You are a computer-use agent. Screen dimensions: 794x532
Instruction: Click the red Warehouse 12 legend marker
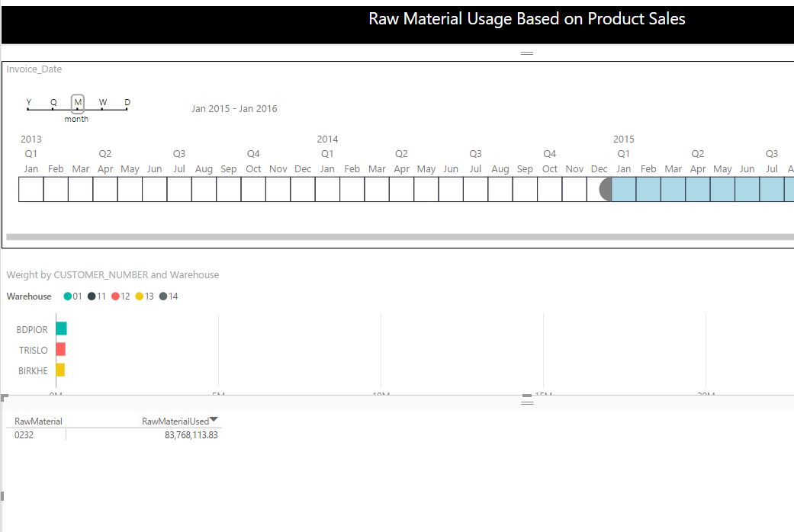115,296
